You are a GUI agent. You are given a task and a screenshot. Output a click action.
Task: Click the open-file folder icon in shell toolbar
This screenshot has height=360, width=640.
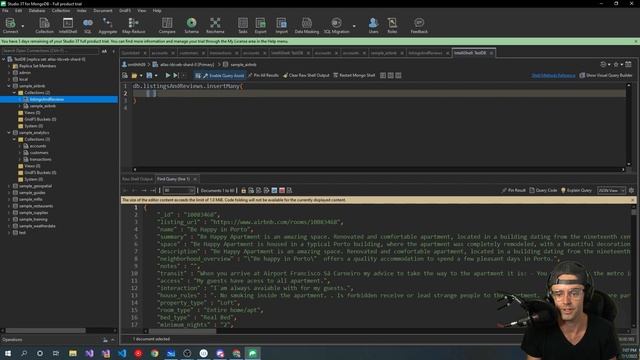tap(134, 76)
